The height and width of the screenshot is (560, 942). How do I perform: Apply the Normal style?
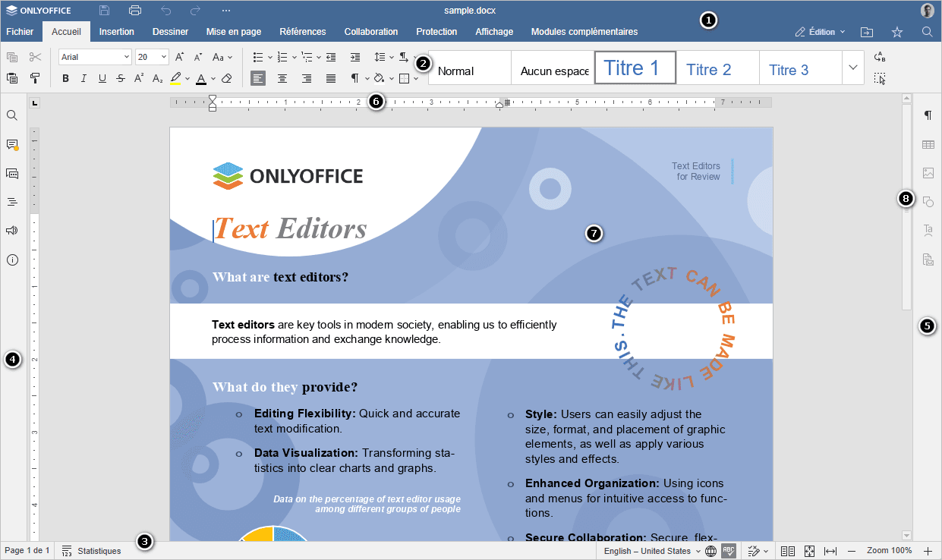pyautogui.click(x=470, y=68)
